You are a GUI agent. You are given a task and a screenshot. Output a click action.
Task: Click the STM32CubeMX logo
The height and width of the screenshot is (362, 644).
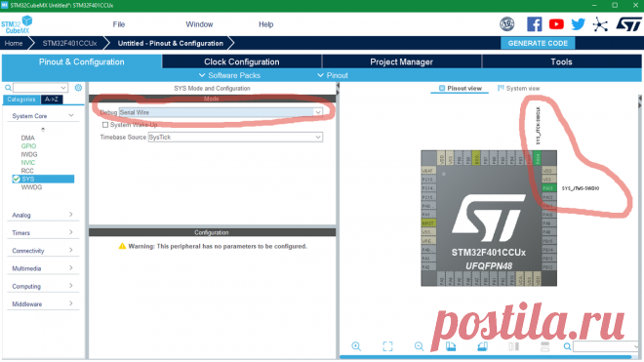pyautogui.click(x=17, y=24)
